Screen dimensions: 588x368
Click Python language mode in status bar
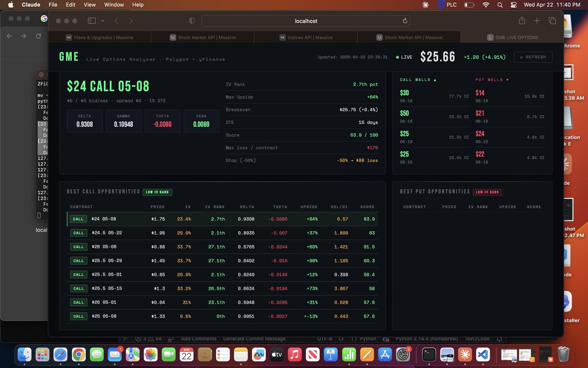click(x=368, y=339)
